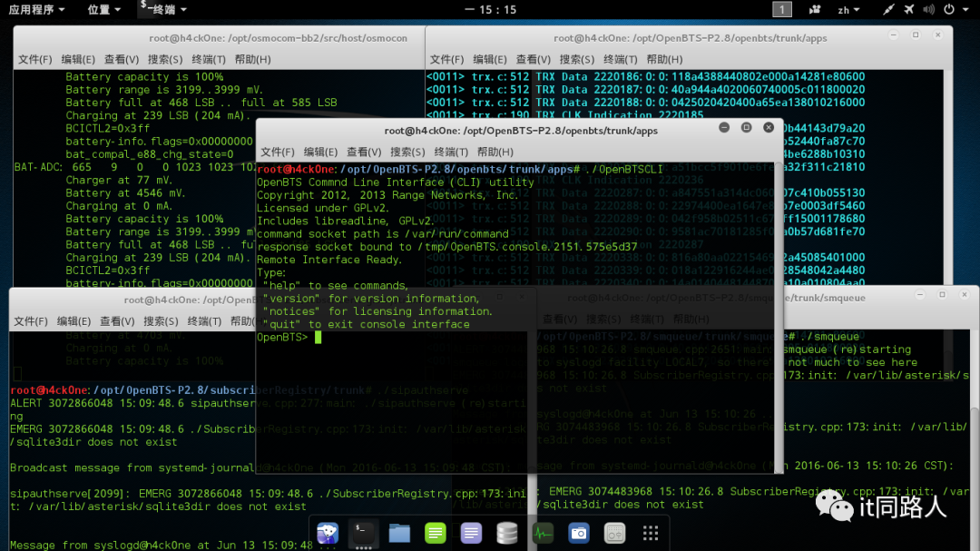Open the Files folder icon in the dock
Screen dimensions: 980x551
click(x=399, y=534)
